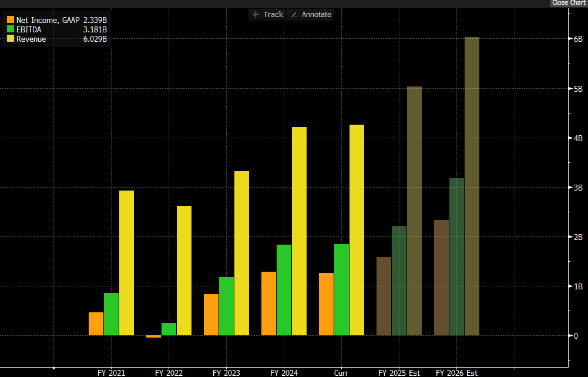
Task: Click the FY 2022 x-axis label
Action: (x=169, y=373)
